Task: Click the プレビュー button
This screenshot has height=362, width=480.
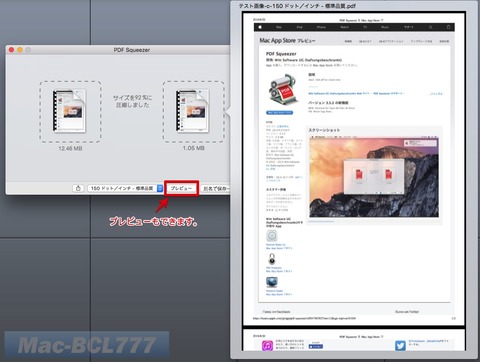Action: 181,188
